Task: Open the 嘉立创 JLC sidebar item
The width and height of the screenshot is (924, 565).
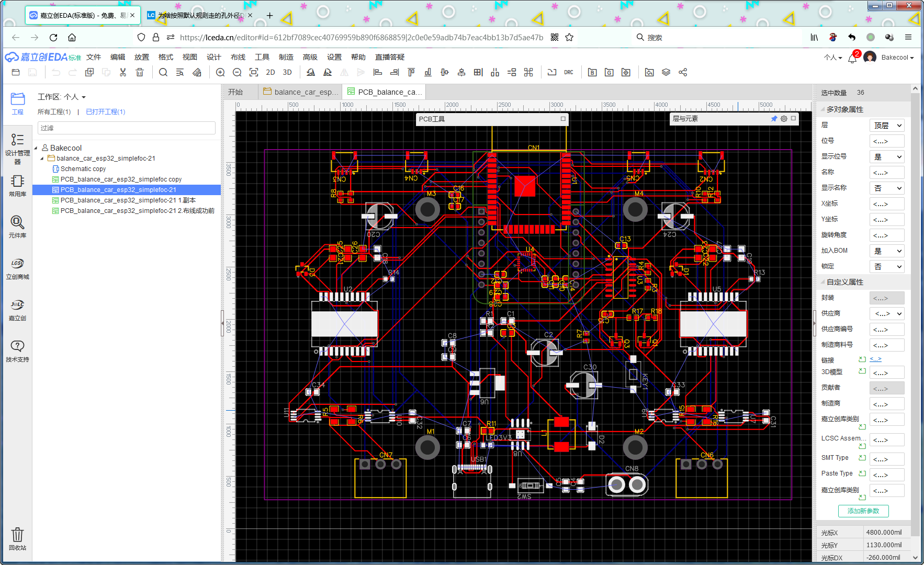Action: 18,310
